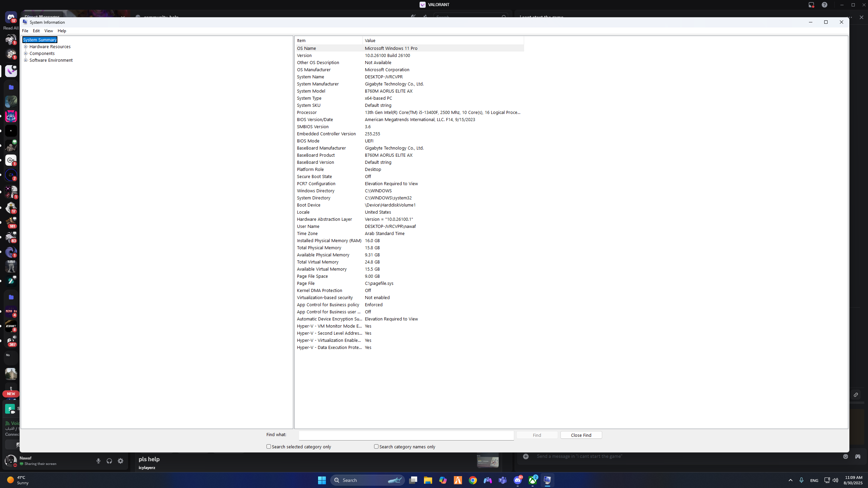
Task: Open File Explorer from the taskbar
Action: (x=428, y=480)
